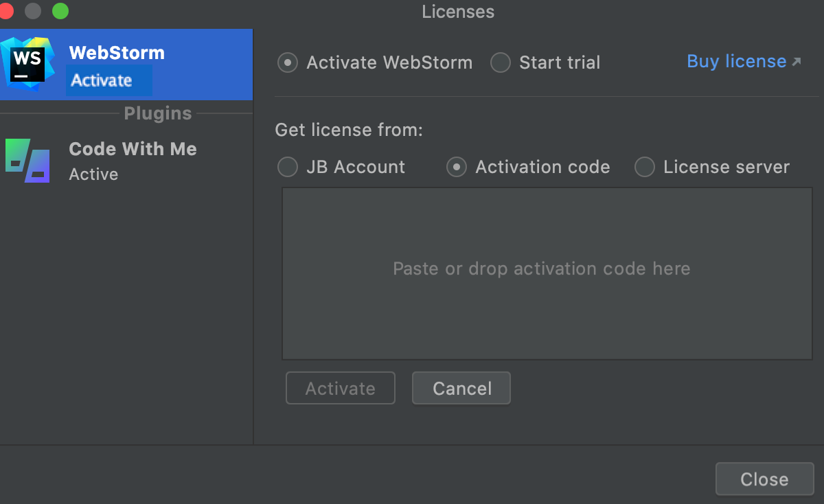Screen dimensions: 824x504
Task: Click the green zoom window button
Action: [x=60, y=11]
